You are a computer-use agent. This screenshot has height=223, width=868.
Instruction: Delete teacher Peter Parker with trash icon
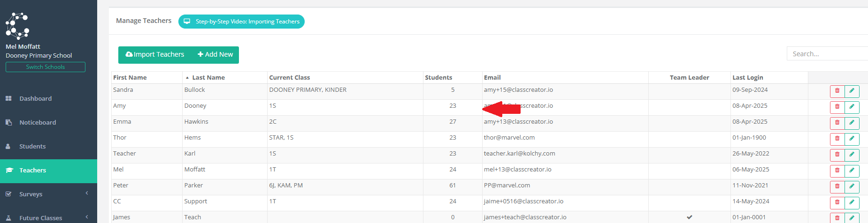click(x=837, y=187)
